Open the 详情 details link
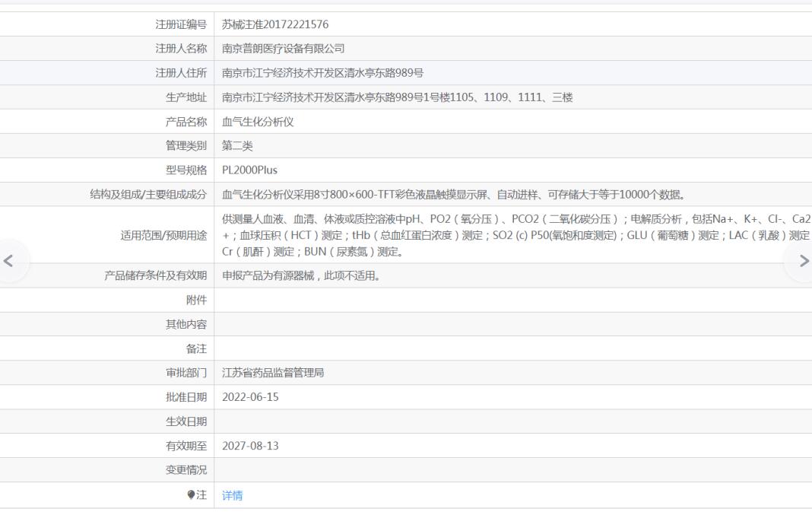 (232, 495)
